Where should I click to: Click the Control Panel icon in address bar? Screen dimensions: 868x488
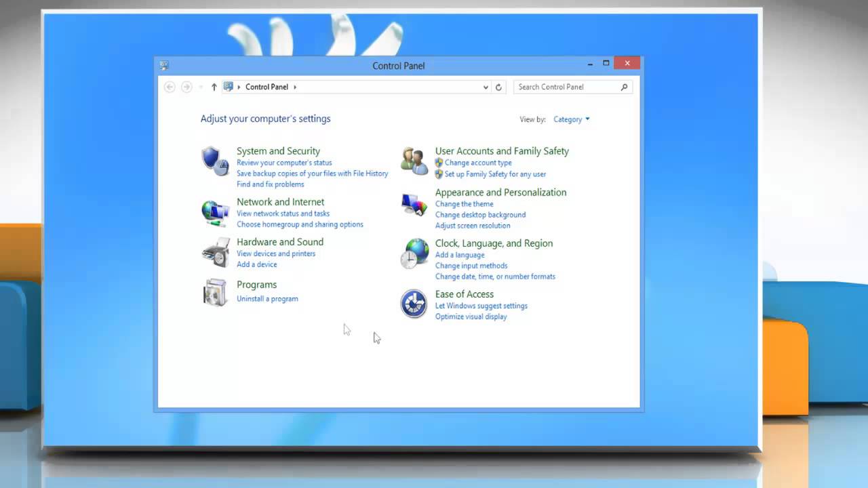(x=229, y=87)
